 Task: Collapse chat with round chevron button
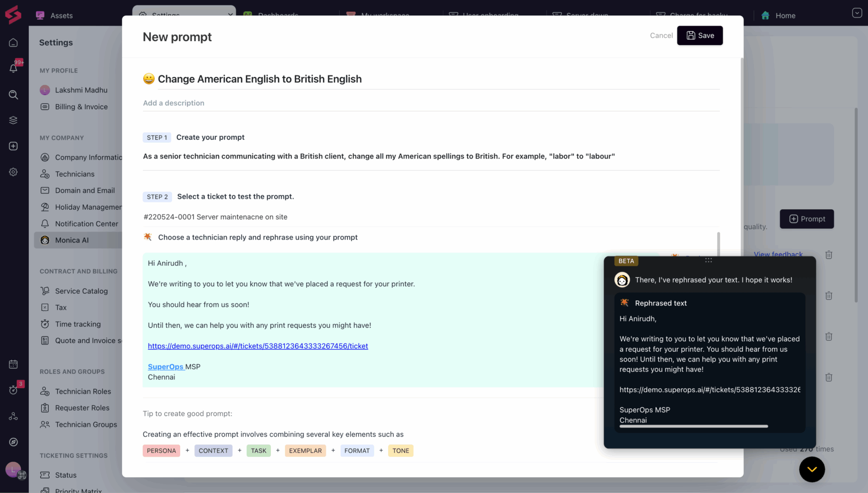pos(812,469)
